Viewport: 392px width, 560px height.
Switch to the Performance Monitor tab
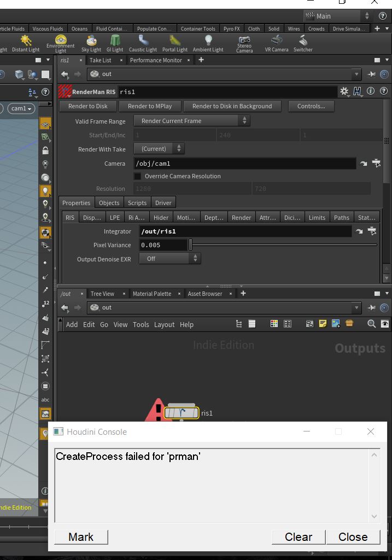[156, 60]
